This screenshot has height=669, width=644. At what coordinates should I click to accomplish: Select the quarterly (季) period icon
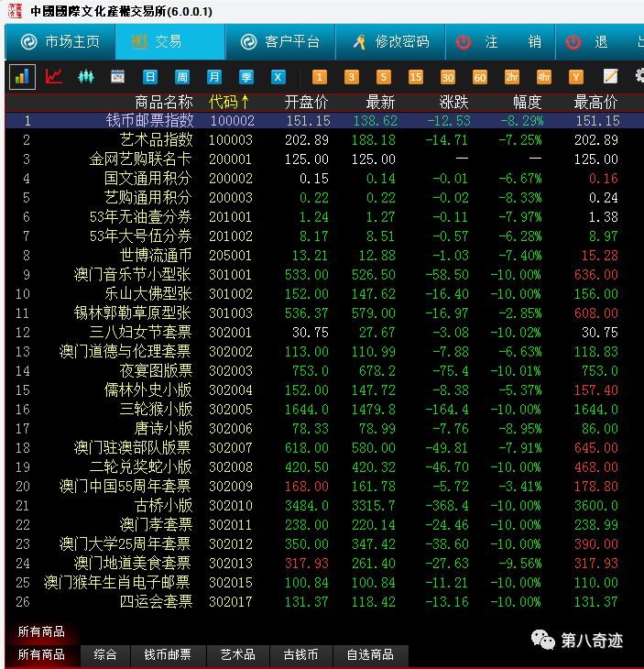pos(246,77)
